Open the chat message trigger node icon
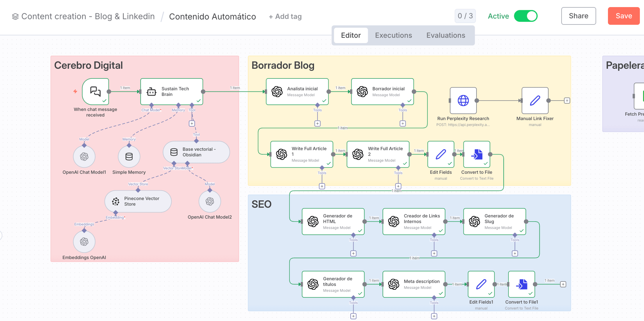Image resolution: width=644 pixels, height=321 pixels. [95, 92]
